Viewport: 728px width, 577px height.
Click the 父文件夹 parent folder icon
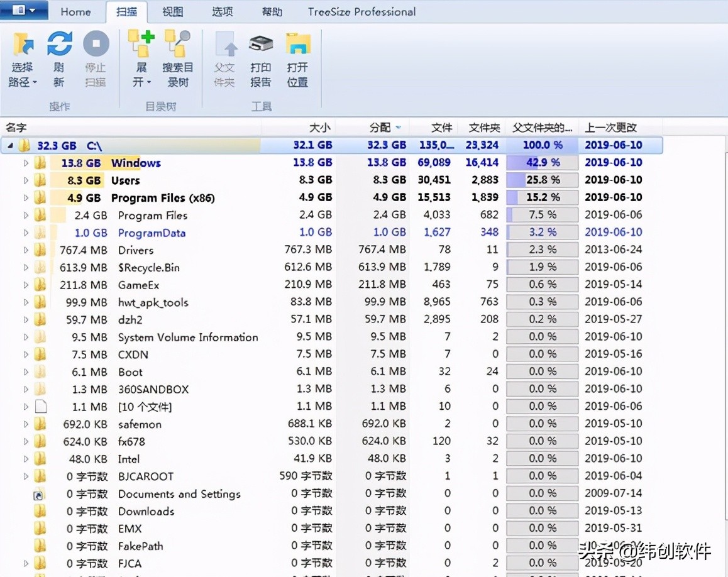tap(224, 45)
